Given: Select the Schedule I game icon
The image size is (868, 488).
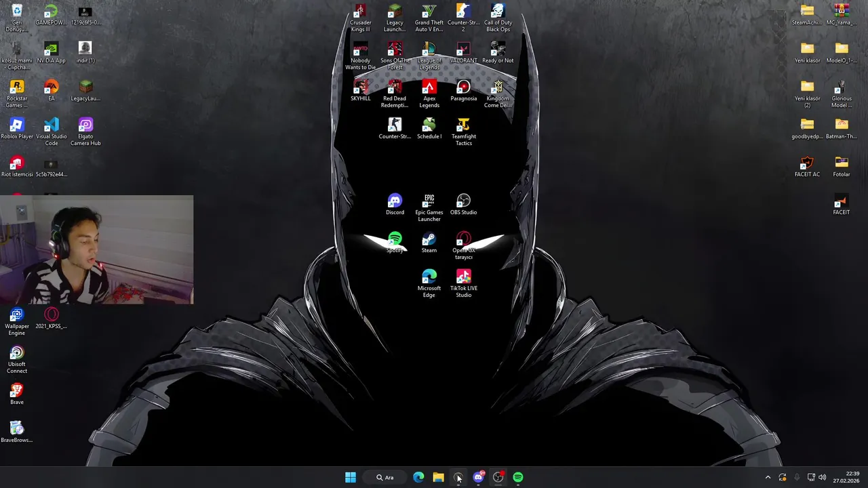Looking at the screenshot, I should pos(429,129).
